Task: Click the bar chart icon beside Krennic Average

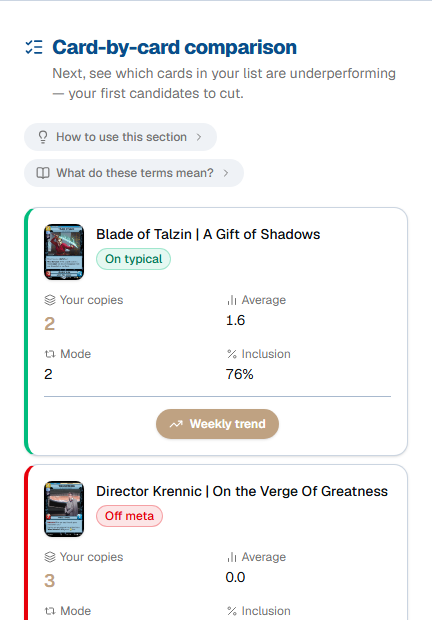Action: click(x=232, y=557)
